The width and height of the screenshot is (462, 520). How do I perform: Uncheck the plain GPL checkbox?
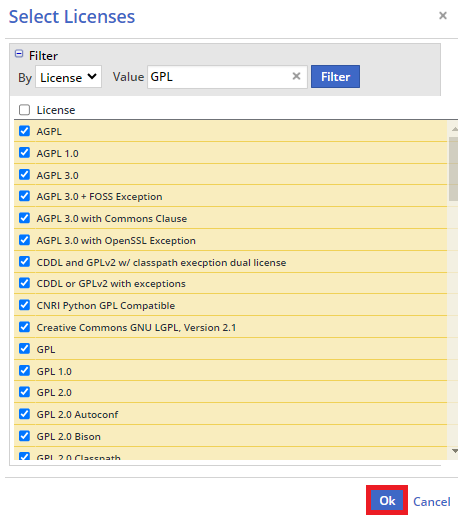[24, 349]
